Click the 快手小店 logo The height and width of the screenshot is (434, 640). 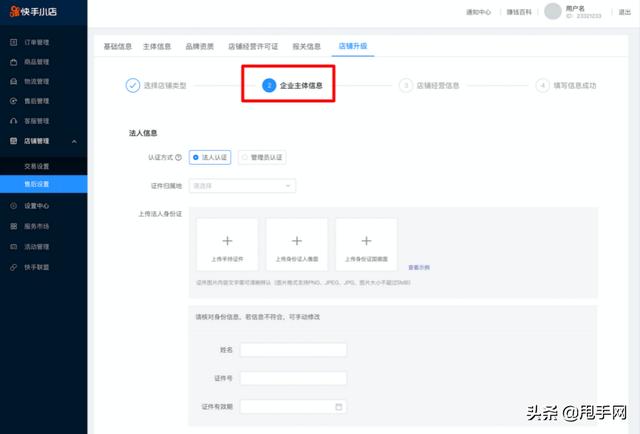(x=33, y=11)
